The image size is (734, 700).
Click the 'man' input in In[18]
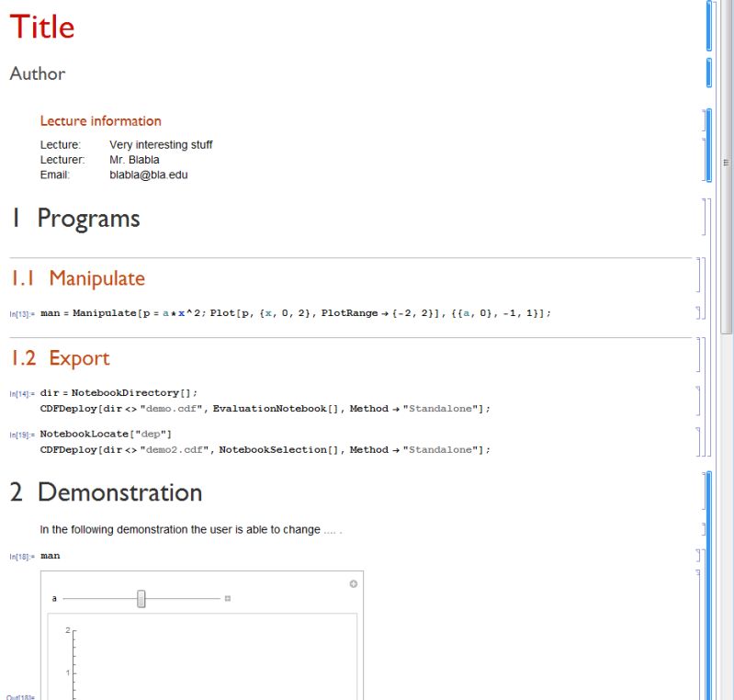pyautogui.click(x=51, y=556)
